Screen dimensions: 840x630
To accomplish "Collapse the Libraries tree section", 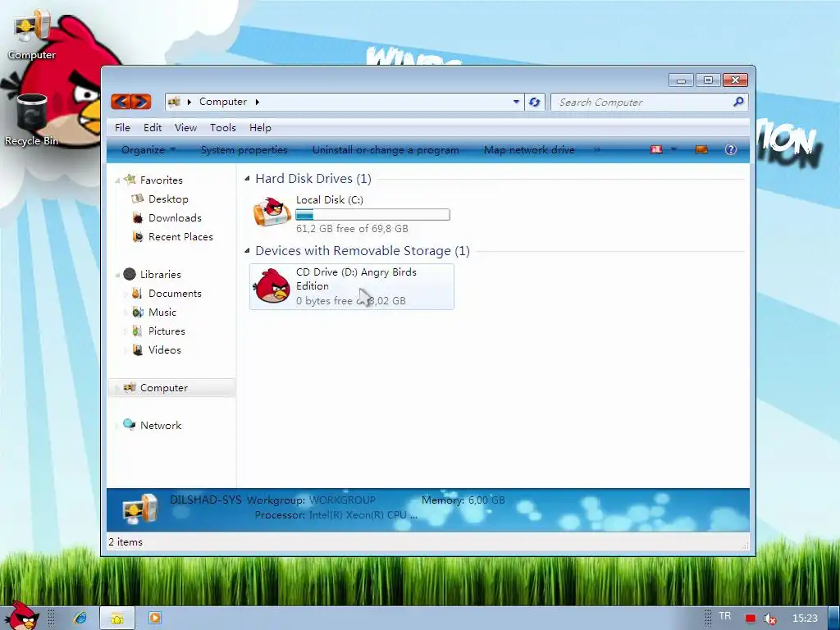I will [117, 276].
